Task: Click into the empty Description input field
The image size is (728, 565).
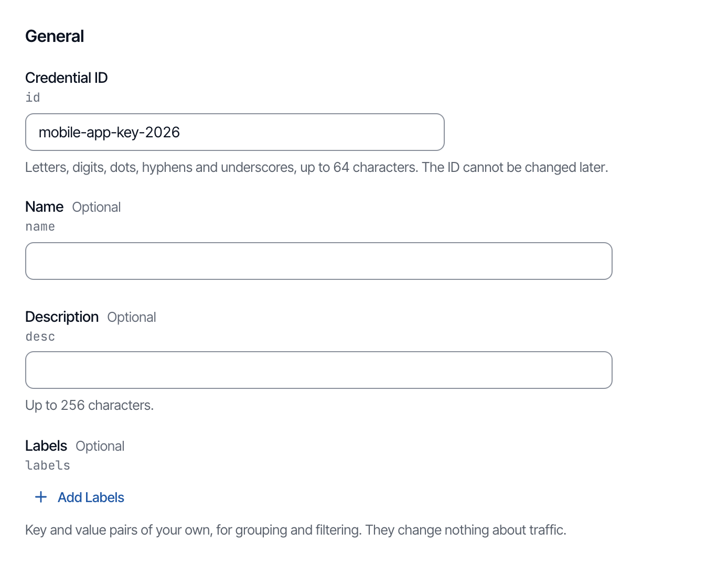Action: click(319, 370)
